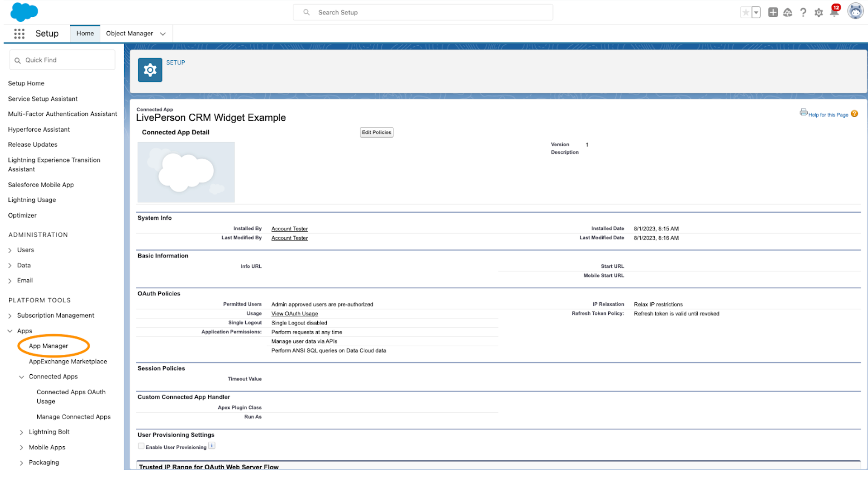Click the Salesforce cloud logo
Screen dimensions: 868x477
point(24,12)
